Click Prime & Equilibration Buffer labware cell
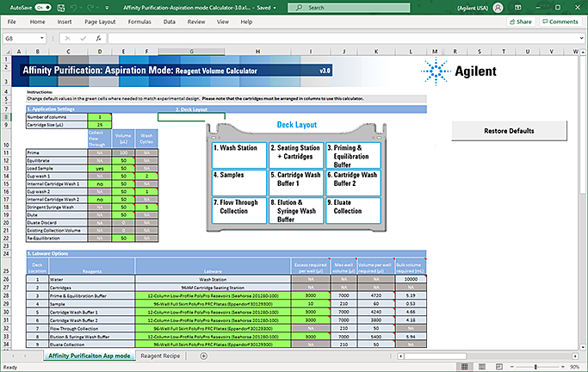588x372 pixels. point(213,295)
